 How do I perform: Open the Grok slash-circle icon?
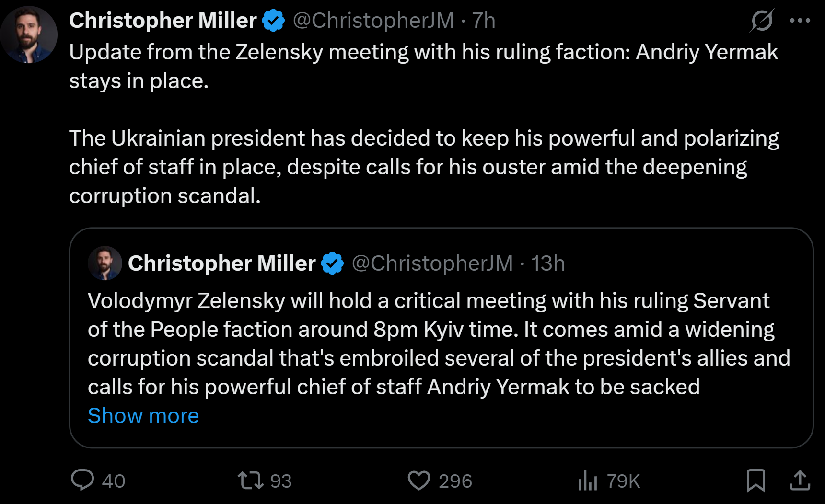tap(762, 21)
